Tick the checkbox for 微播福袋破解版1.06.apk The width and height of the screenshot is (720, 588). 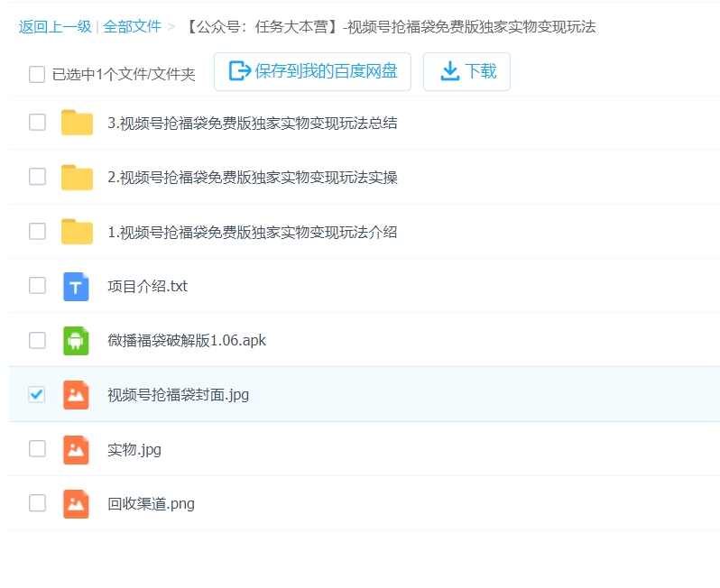point(37,340)
